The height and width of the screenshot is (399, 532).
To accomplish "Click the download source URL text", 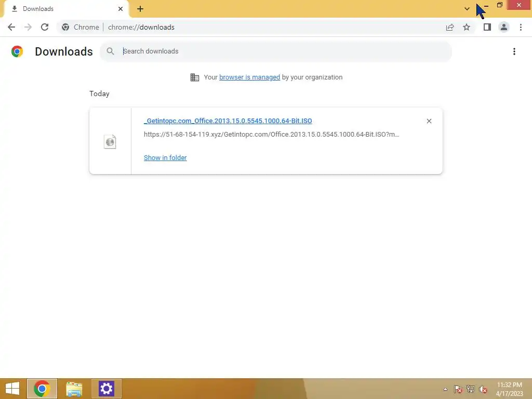I will (x=271, y=135).
